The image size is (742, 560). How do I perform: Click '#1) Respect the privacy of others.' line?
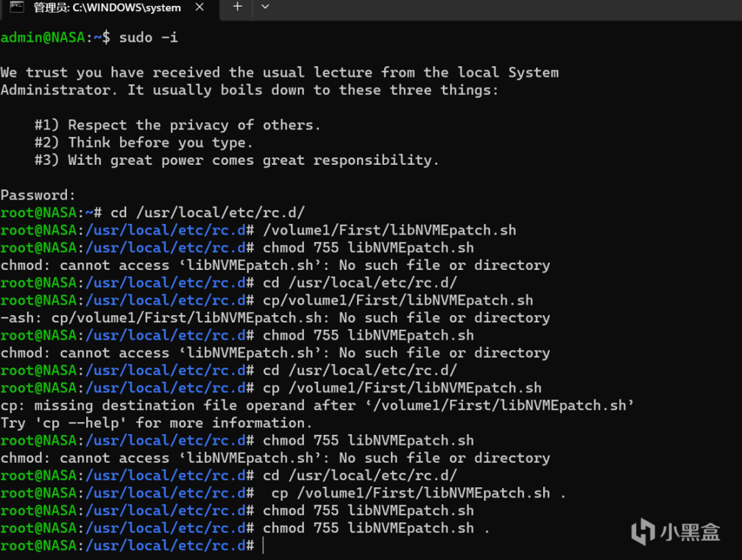(x=177, y=125)
